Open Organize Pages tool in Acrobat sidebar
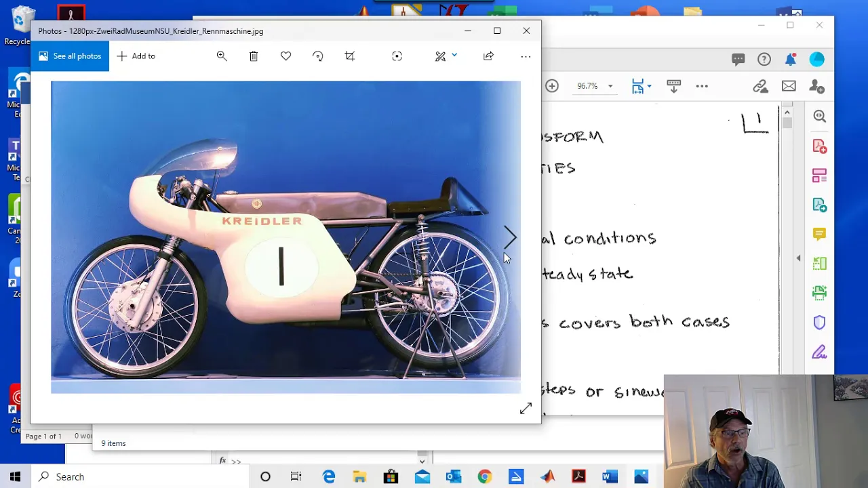 819,264
